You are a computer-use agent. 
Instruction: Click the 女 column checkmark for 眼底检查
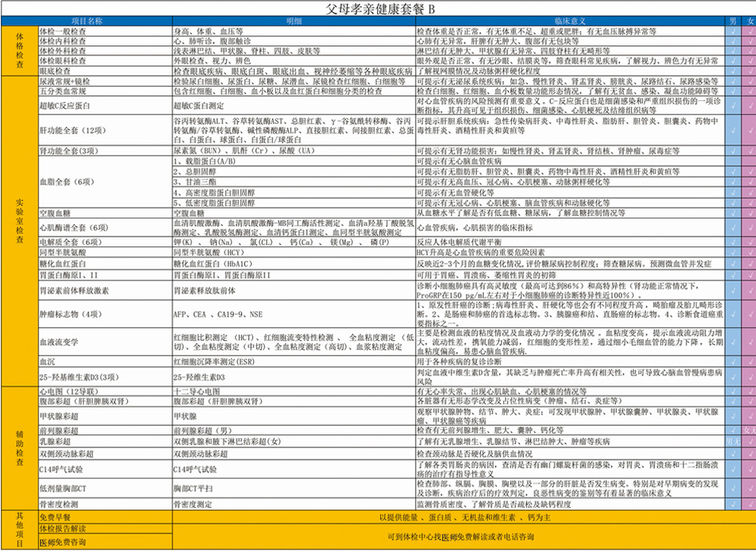[x=749, y=70]
